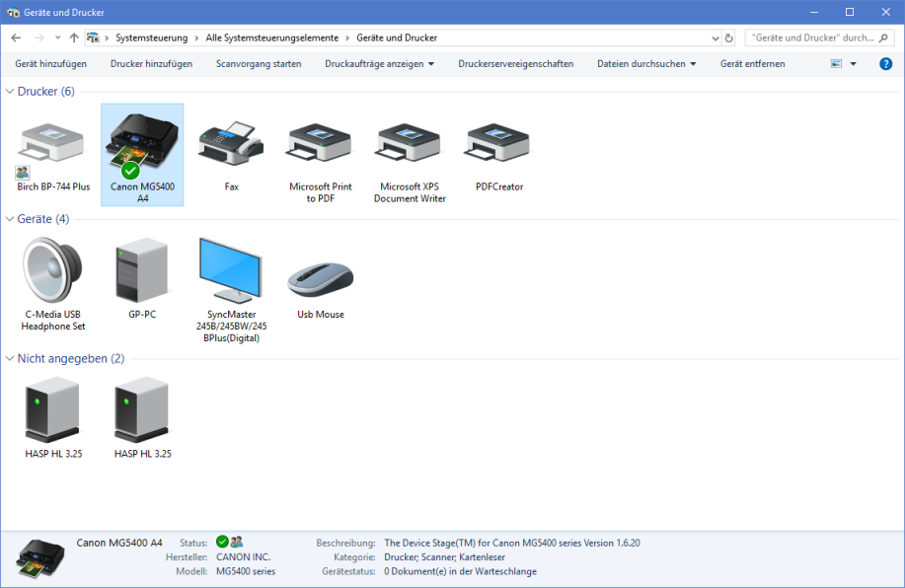Select the Canon MG5400 A4 printer
This screenshot has height=588, width=905.
click(142, 155)
